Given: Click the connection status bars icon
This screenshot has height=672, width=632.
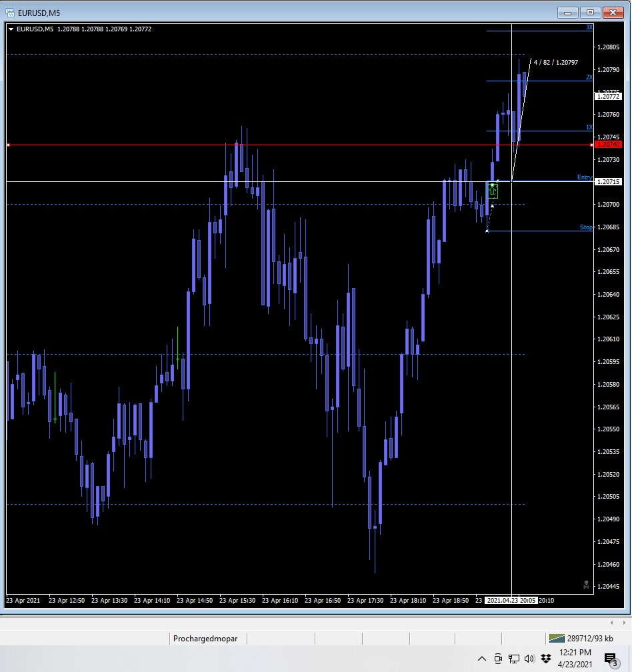Looking at the screenshot, I should [556, 639].
